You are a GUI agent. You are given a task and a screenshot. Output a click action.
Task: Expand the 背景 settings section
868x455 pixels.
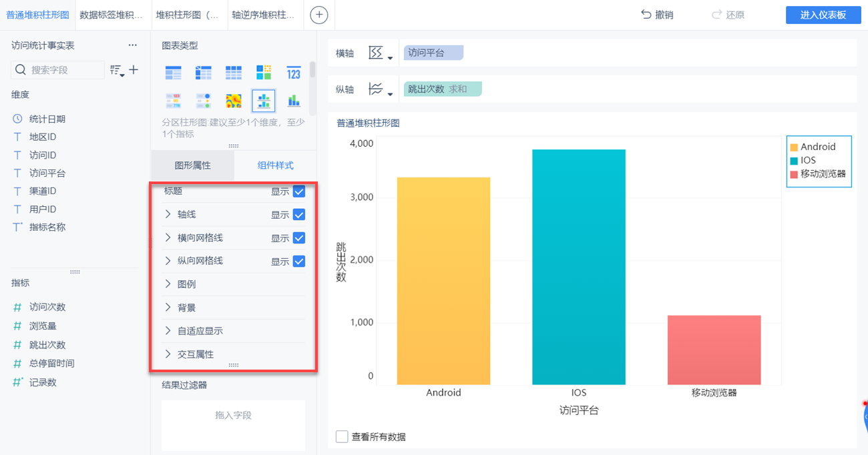click(168, 308)
